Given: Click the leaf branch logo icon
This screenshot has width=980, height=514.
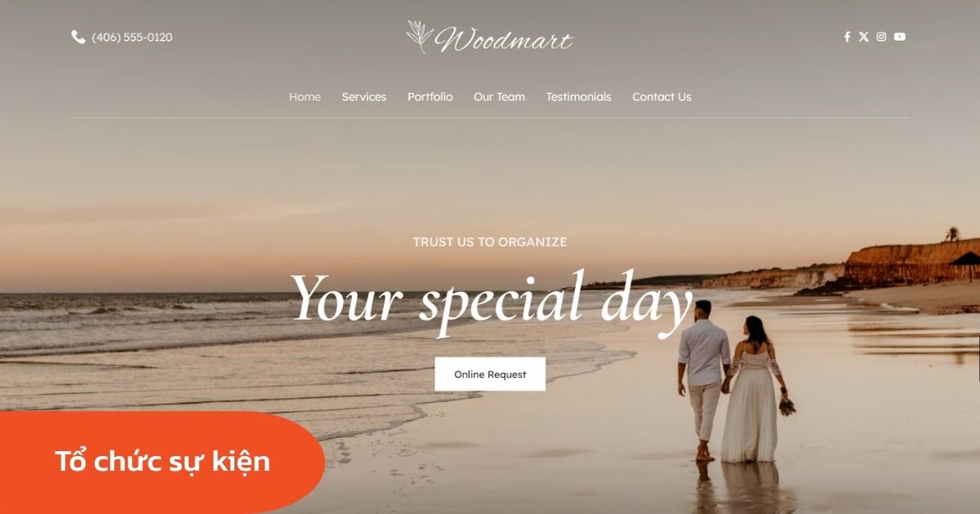Looking at the screenshot, I should coord(420,37).
